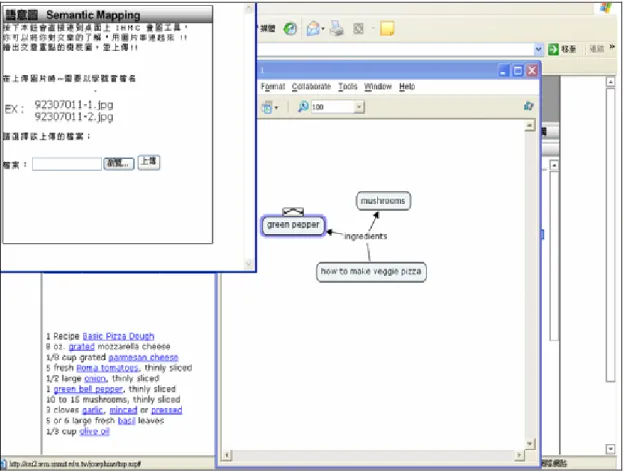Click the ingredients linking phrase
Screen dimensions: 625x471
click(x=366, y=236)
